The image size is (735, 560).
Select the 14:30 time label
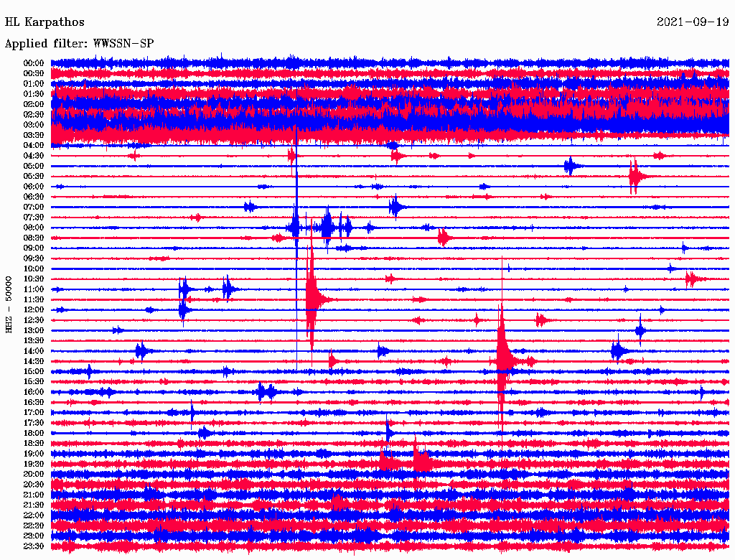34,361
